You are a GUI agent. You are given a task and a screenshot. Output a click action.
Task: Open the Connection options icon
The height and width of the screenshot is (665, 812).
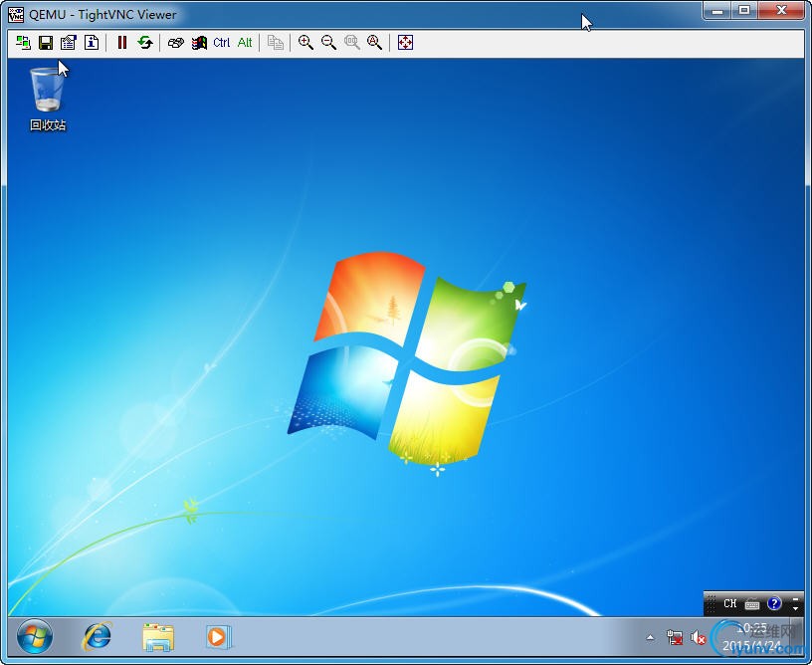[69, 43]
